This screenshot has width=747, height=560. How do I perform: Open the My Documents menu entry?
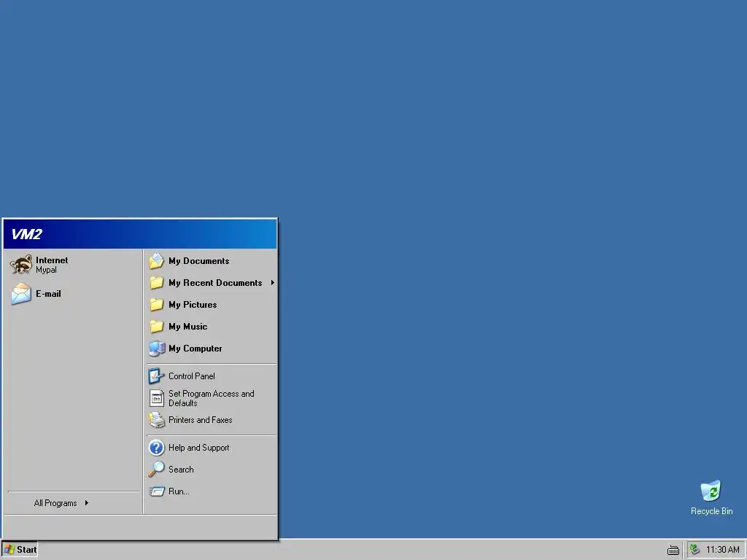[211, 261]
